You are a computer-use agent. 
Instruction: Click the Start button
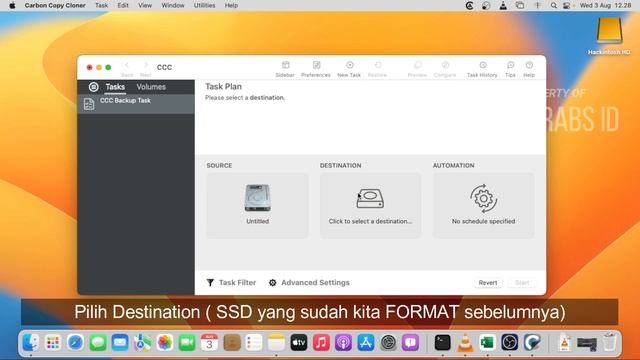[x=522, y=282]
